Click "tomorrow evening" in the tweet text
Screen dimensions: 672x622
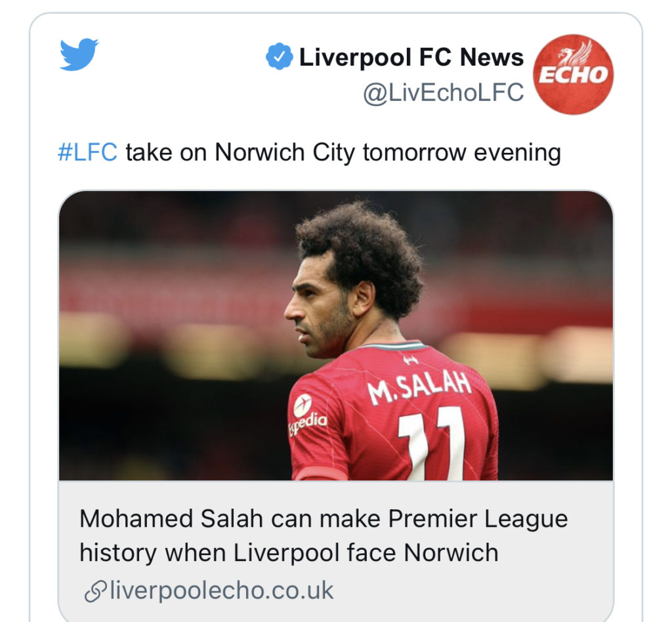[462, 152]
